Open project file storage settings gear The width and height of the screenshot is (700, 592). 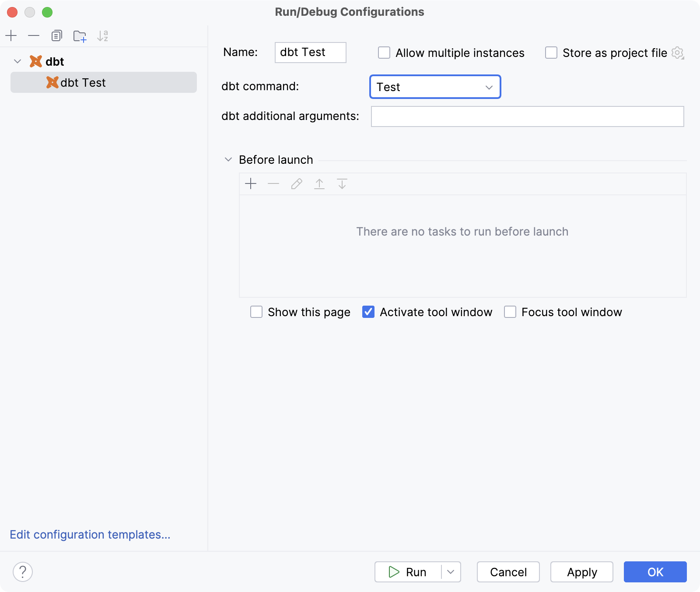tap(678, 53)
